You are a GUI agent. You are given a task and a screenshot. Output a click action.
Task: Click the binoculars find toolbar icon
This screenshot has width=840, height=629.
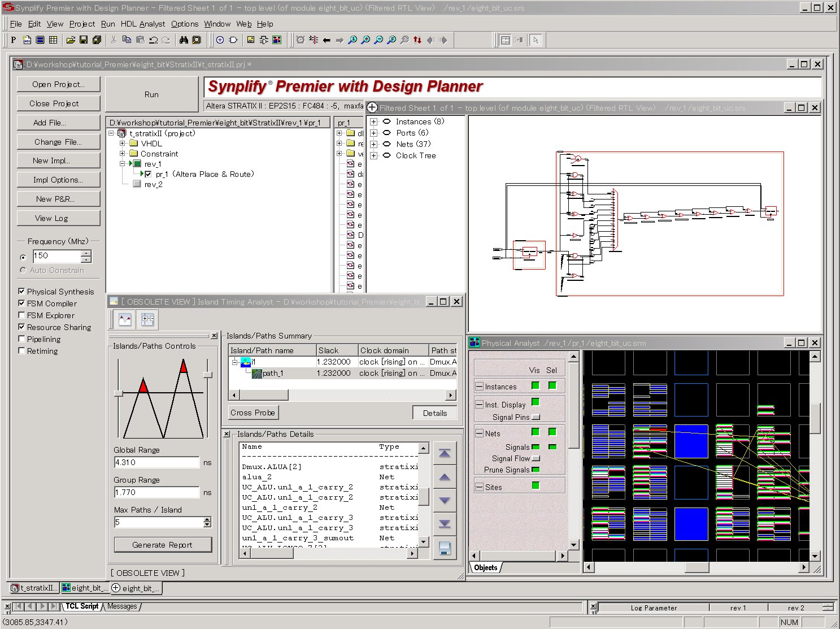184,40
